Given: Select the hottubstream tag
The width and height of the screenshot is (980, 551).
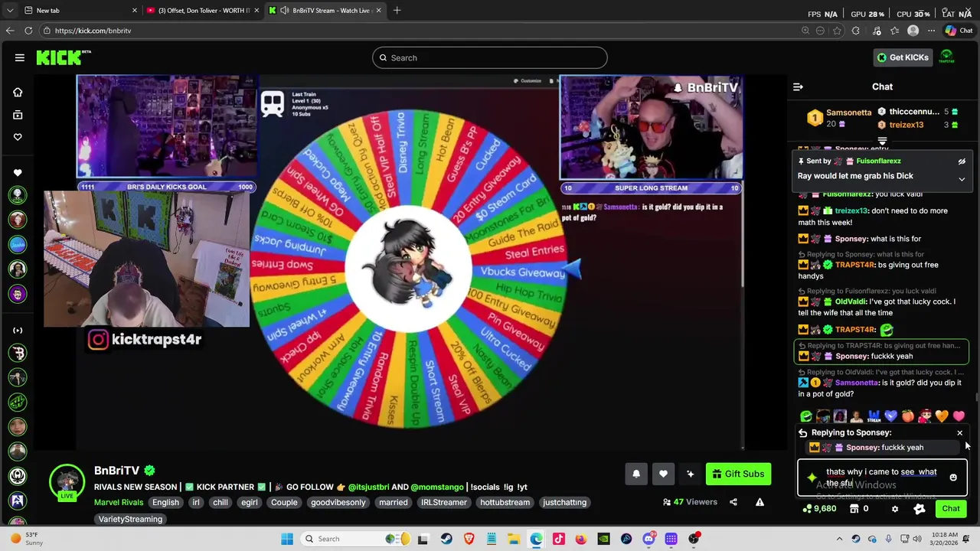Looking at the screenshot, I should pyautogui.click(x=505, y=503).
